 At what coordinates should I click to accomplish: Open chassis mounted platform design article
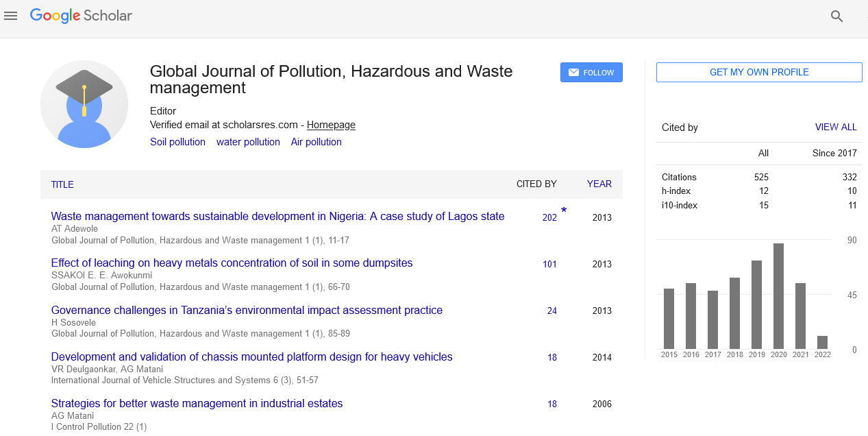point(251,356)
